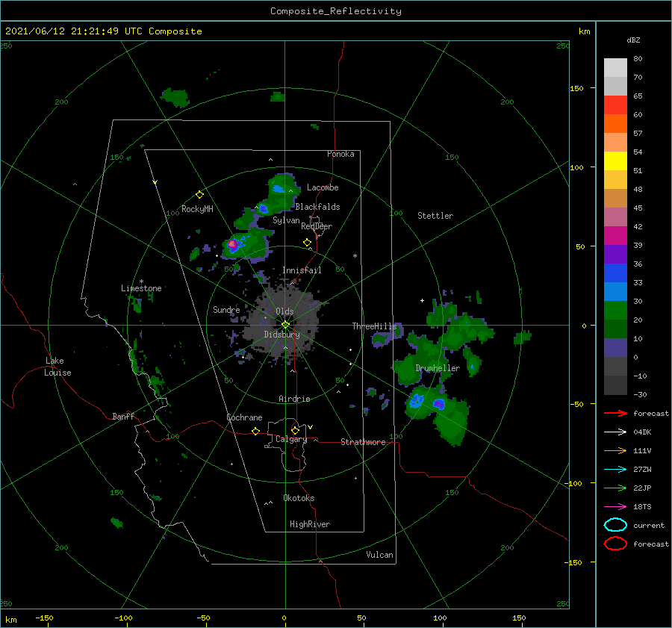This screenshot has width=672, height=628.
Task: Select yellow diamond marker near RedDeer
Action: pos(307,243)
